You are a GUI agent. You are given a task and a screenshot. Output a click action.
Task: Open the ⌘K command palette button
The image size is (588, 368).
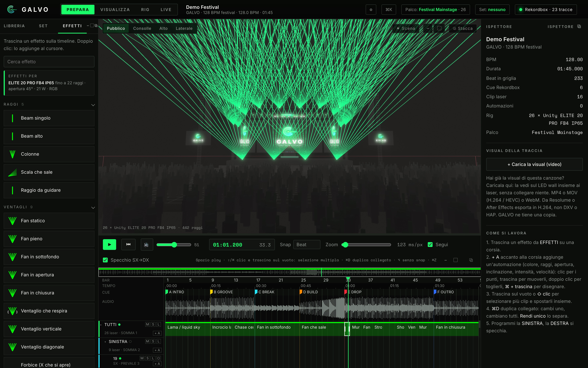[x=388, y=10]
